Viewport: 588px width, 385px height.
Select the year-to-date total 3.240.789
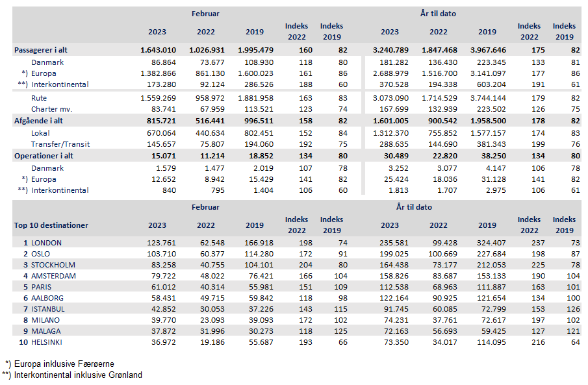point(390,50)
